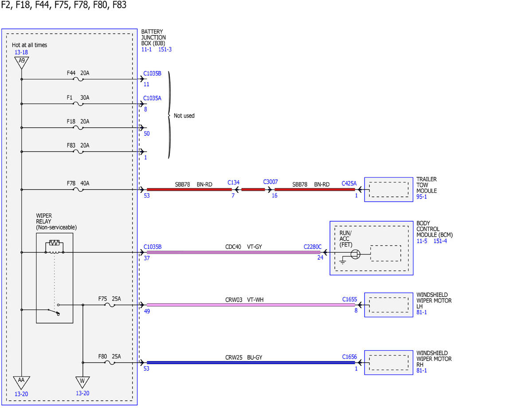Click the 'TRAILER TOW MODULE' label
The width and height of the screenshot is (532, 411).
point(426,185)
